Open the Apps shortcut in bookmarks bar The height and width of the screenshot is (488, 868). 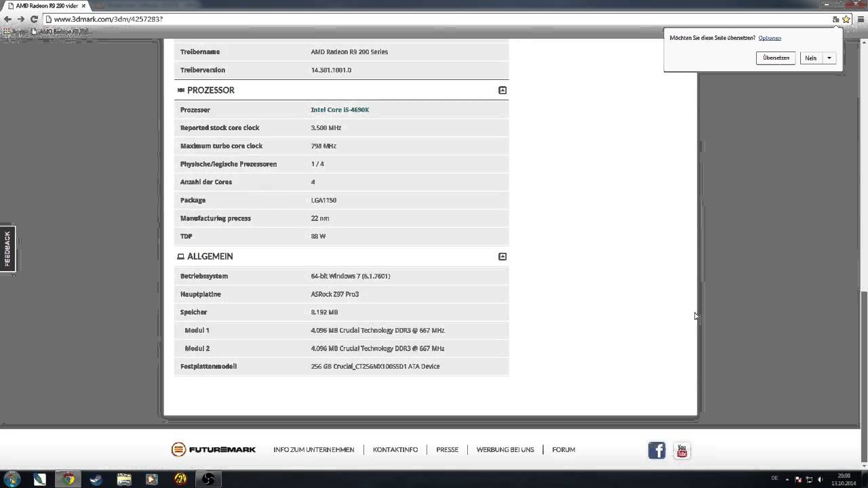pyautogui.click(x=15, y=31)
